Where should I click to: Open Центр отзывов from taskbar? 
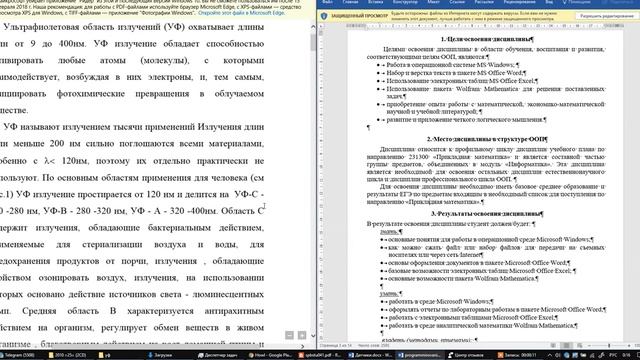[x=469, y=355]
